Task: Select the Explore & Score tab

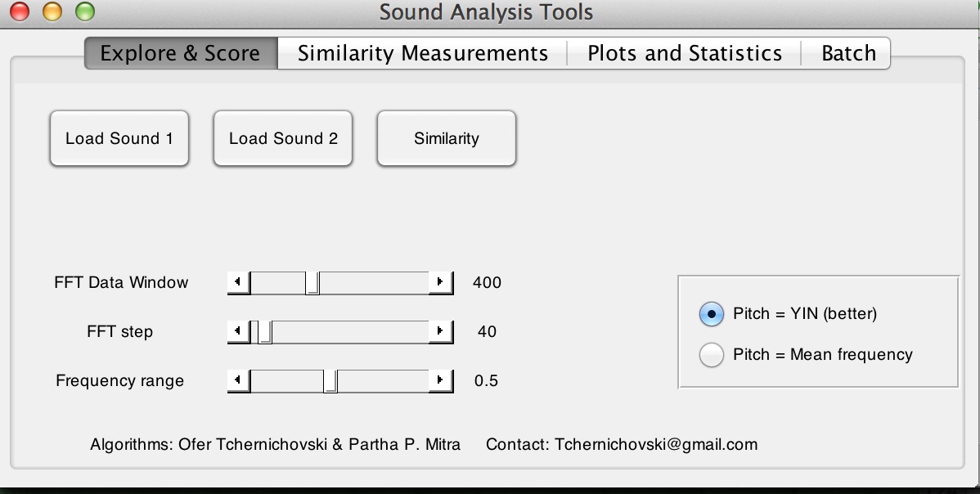Action: pyautogui.click(x=180, y=54)
